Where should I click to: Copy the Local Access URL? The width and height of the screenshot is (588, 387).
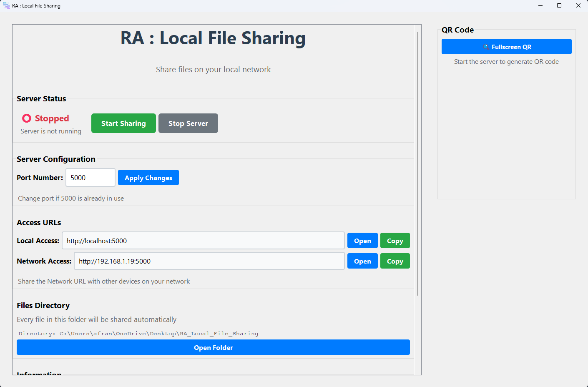(395, 240)
